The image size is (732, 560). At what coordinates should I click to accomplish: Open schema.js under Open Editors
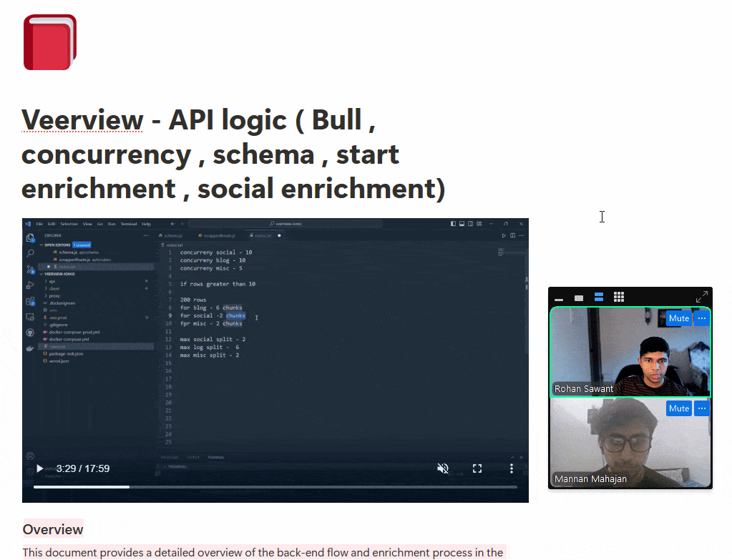click(x=76, y=252)
